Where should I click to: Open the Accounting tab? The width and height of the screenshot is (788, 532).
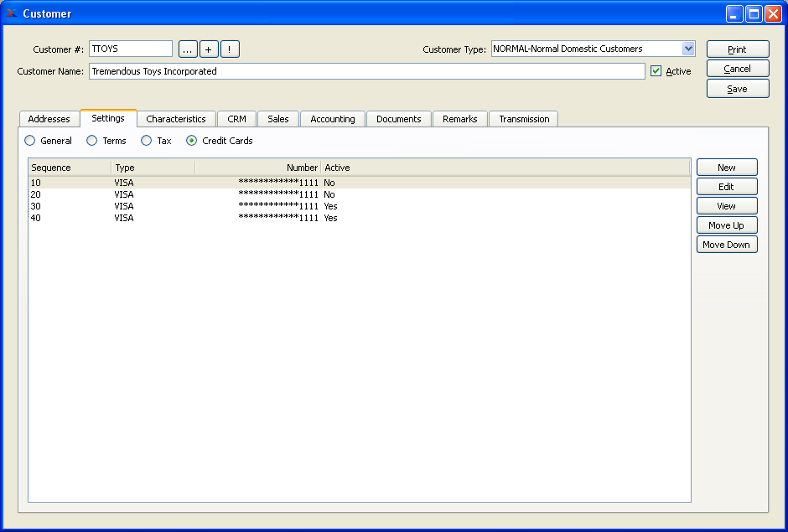click(333, 119)
